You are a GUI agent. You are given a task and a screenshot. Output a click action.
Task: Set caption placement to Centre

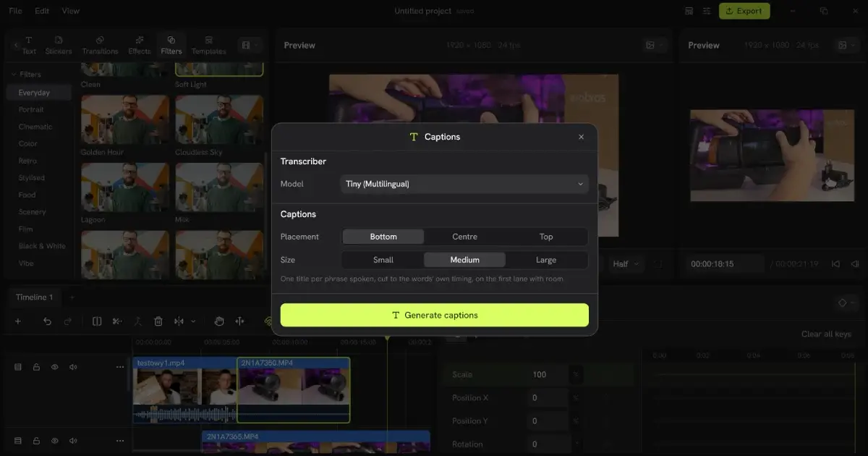[x=464, y=237]
